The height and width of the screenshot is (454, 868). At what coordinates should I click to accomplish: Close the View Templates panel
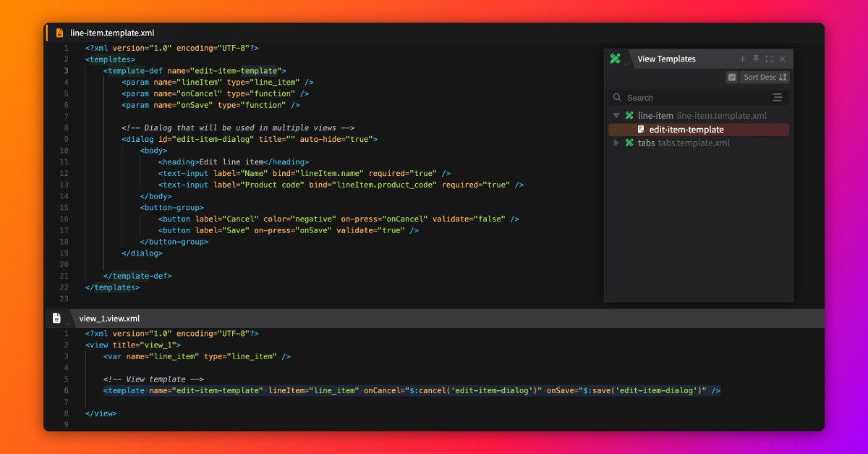coord(782,59)
